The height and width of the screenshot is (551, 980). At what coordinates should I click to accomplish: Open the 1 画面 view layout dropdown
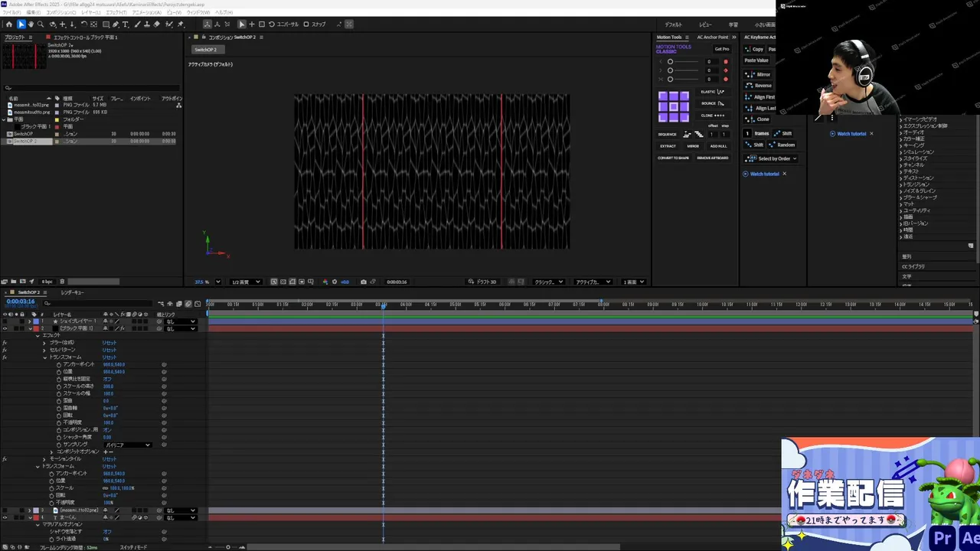[633, 282]
